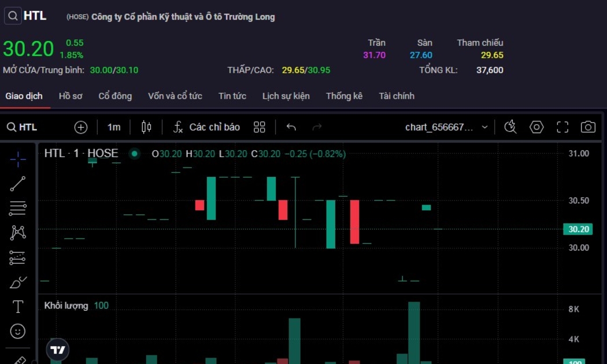This screenshot has height=364, width=607.
Task: Select the trend line drawing tool
Action: (18, 184)
